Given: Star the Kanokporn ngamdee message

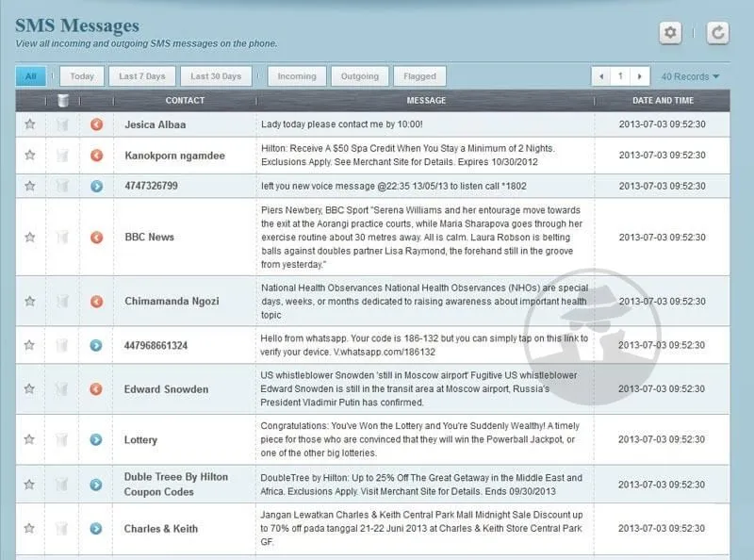Looking at the screenshot, I should [30, 155].
